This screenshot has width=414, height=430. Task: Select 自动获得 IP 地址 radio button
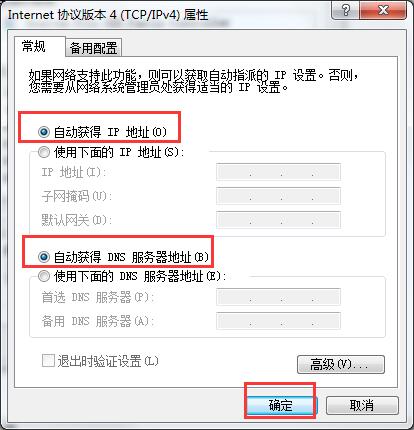tap(44, 132)
